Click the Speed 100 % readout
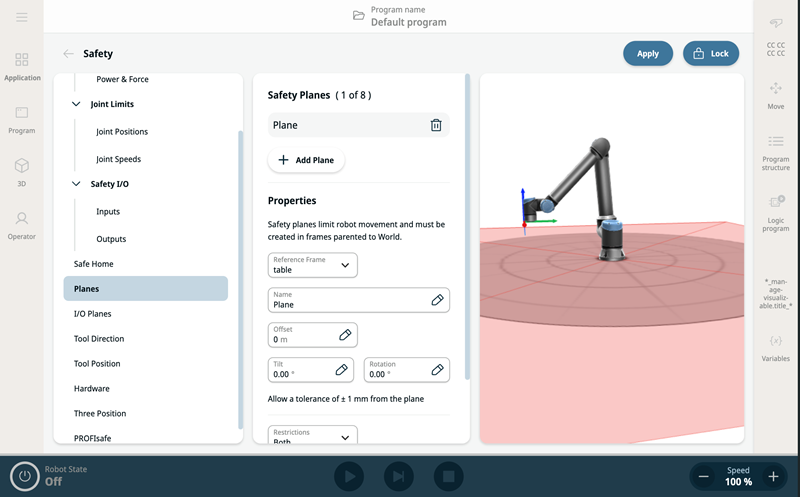 point(738,476)
